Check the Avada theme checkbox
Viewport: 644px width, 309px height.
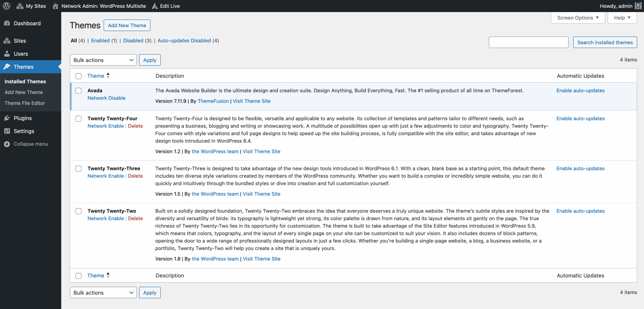tap(78, 91)
